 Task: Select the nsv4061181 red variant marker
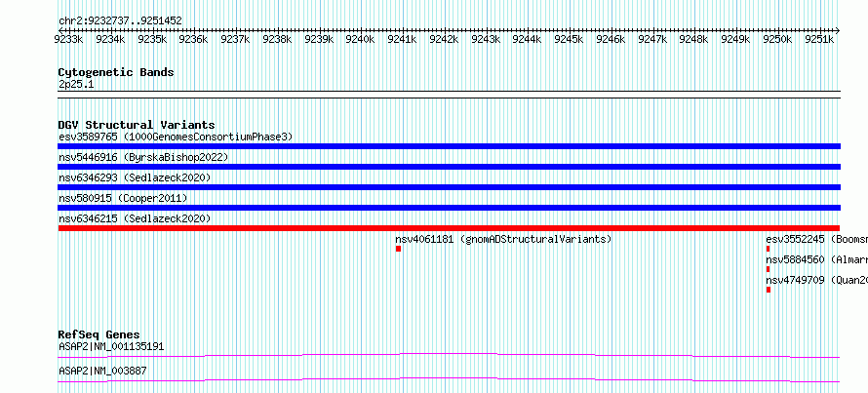398,249
